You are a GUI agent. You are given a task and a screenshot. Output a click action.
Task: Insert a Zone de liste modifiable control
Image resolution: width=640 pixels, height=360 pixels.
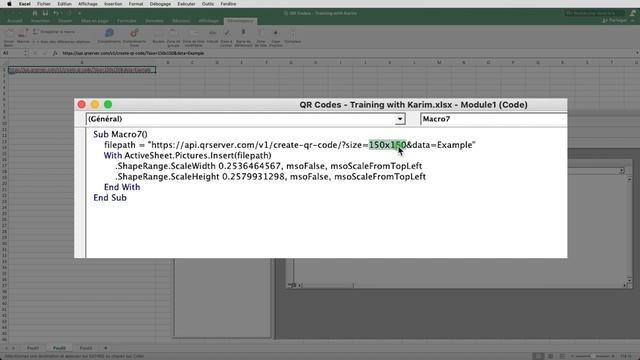pyautogui.click(x=193, y=38)
